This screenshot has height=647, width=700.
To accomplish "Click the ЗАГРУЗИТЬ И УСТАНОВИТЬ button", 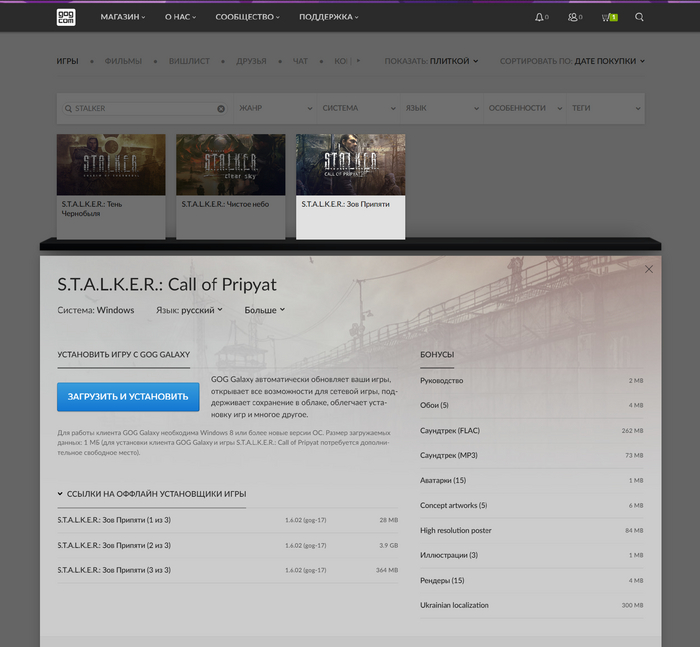I will pyautogui.click(x=128, y=397).
